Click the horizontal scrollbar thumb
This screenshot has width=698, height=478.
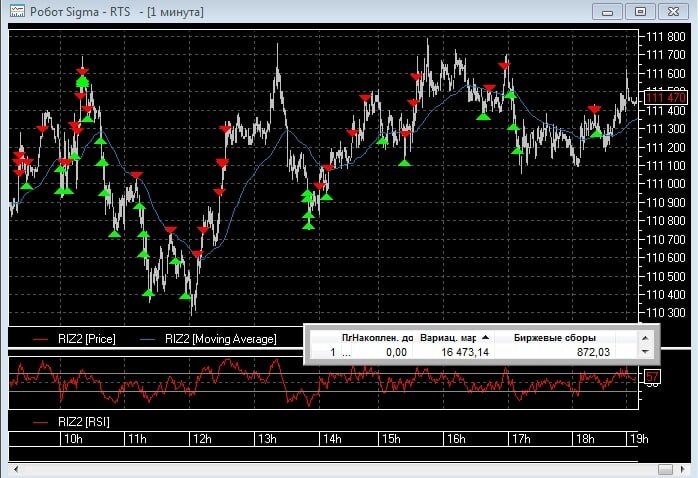(666, 469)
